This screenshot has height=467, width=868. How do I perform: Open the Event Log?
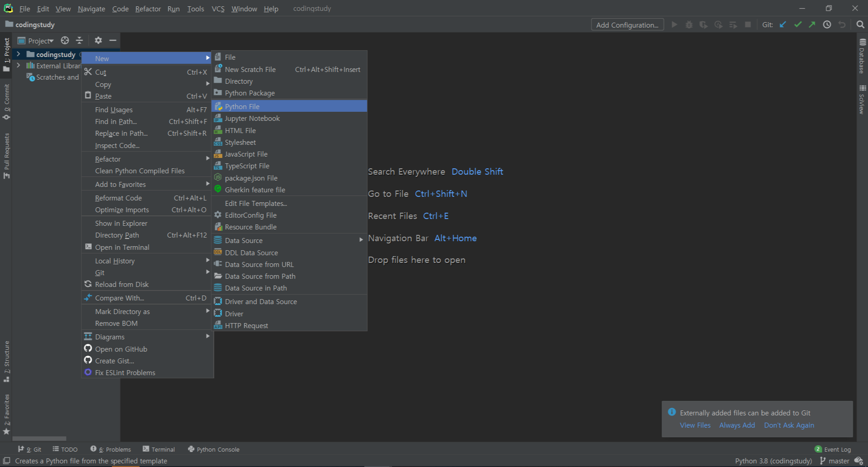[833, 449]
